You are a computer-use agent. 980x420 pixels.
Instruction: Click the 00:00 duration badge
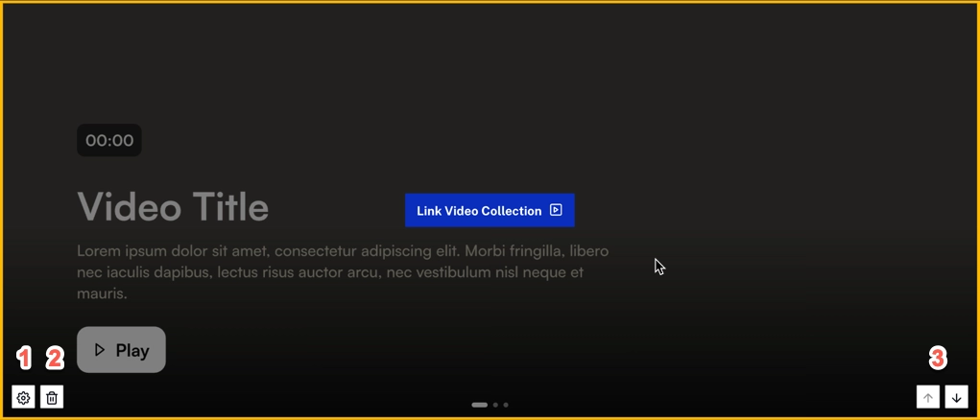click(x=109, y=140)
